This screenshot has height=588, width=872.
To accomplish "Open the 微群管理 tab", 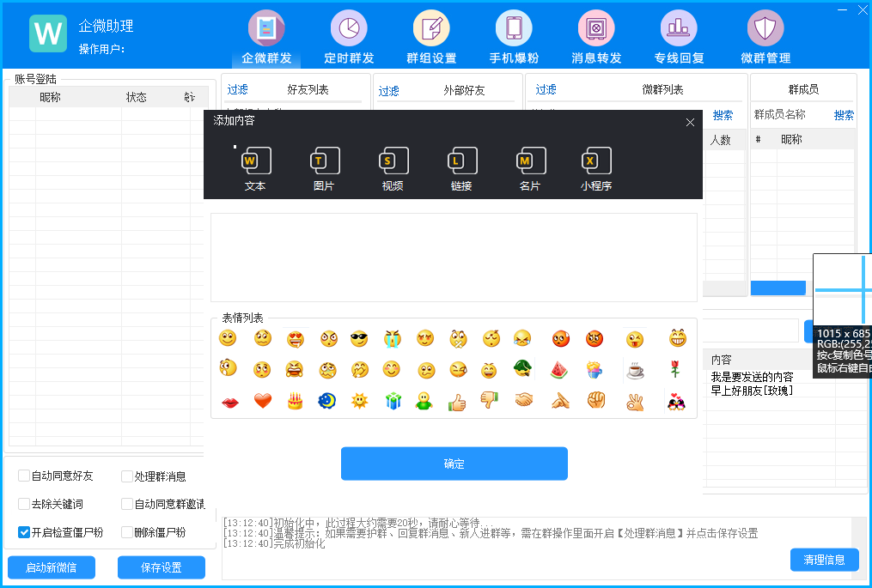I will pos(765,39).
